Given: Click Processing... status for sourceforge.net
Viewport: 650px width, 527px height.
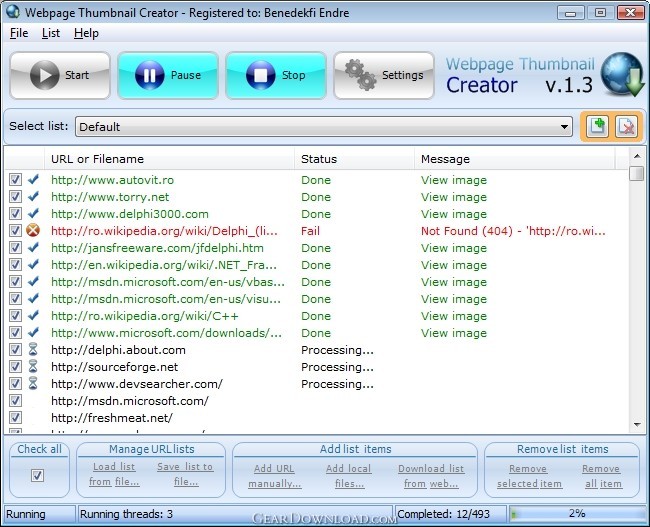Looking at the screenshot, I should 337,367.
